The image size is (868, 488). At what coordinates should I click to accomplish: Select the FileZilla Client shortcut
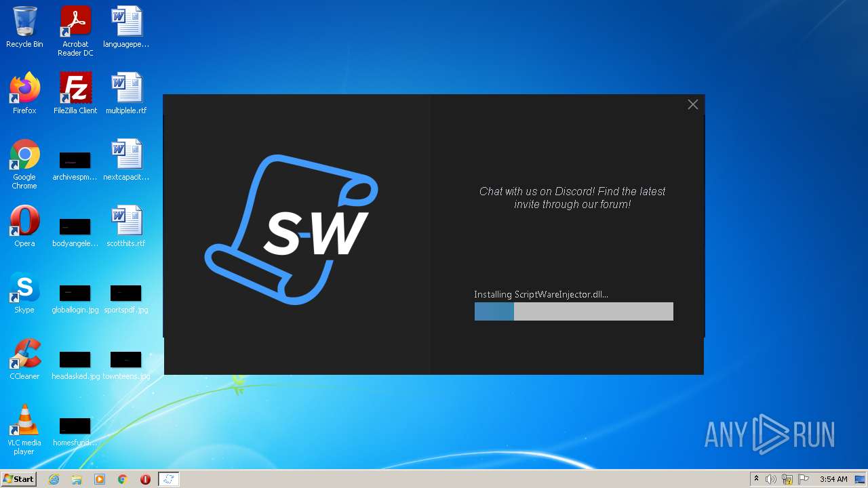75,94
